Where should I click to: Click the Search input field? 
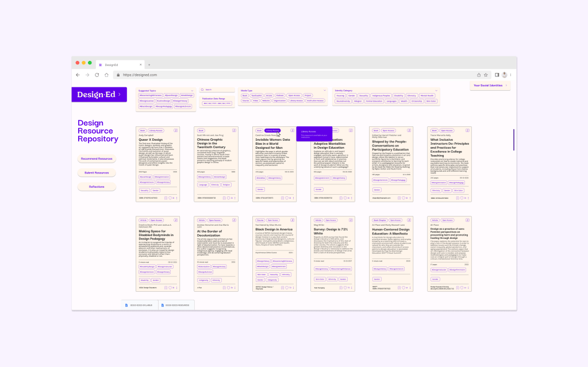(217, 90)
